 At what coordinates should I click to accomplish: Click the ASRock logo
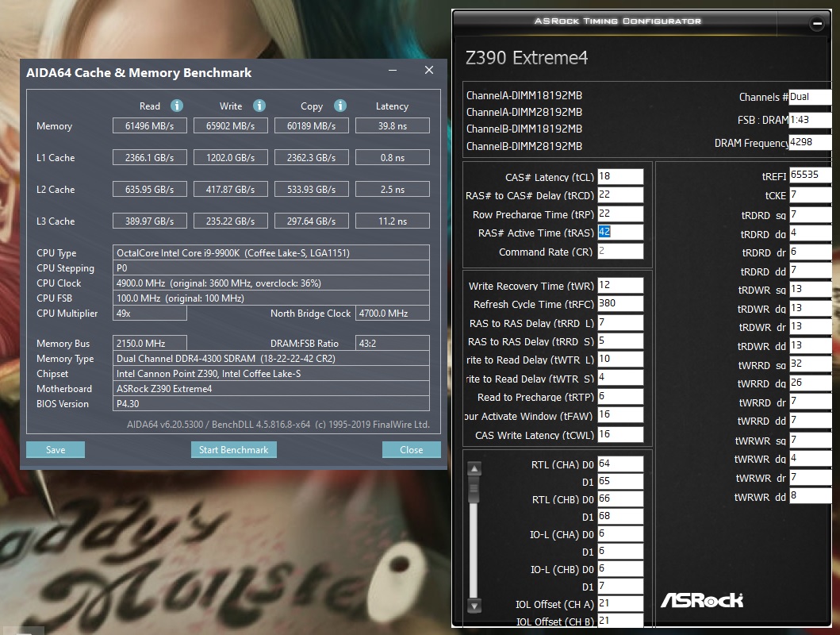point(702,600)
